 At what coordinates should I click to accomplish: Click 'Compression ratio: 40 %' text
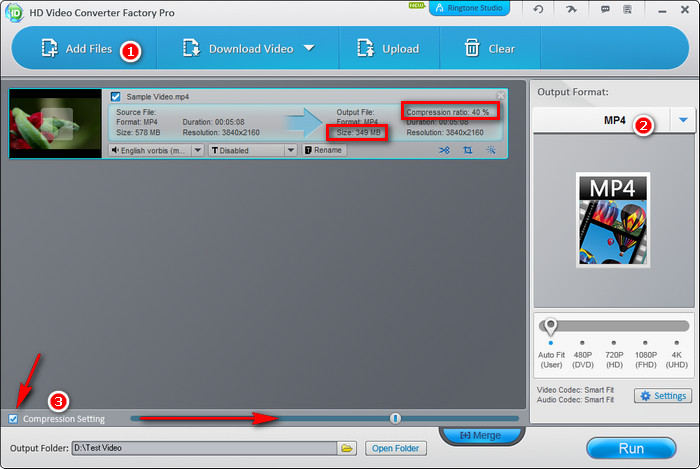[x=447, y=112]
